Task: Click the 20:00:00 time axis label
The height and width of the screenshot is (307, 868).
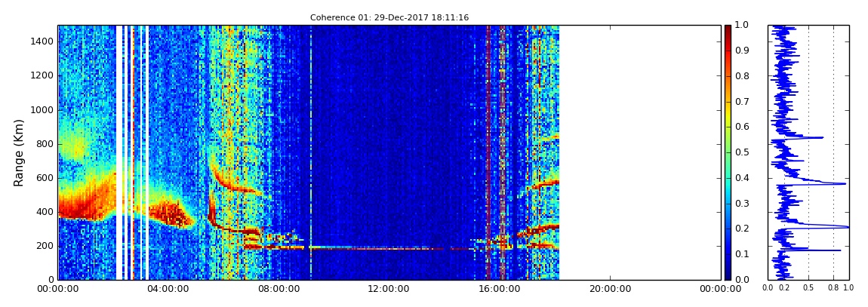Action: click(609, 289)
